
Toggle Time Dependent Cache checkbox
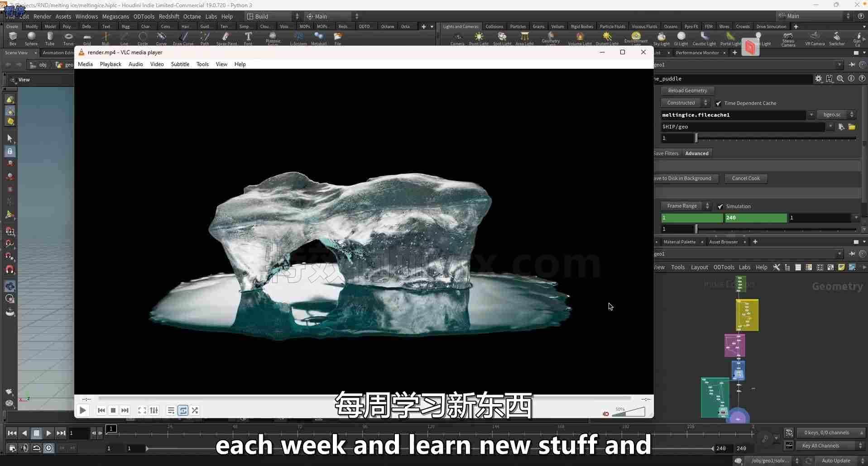(719, 103)
